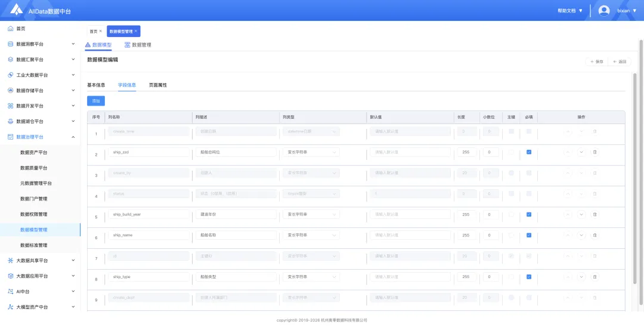Select the 数据模型 tab
The image size is (644, 327).
click(98, 45)
